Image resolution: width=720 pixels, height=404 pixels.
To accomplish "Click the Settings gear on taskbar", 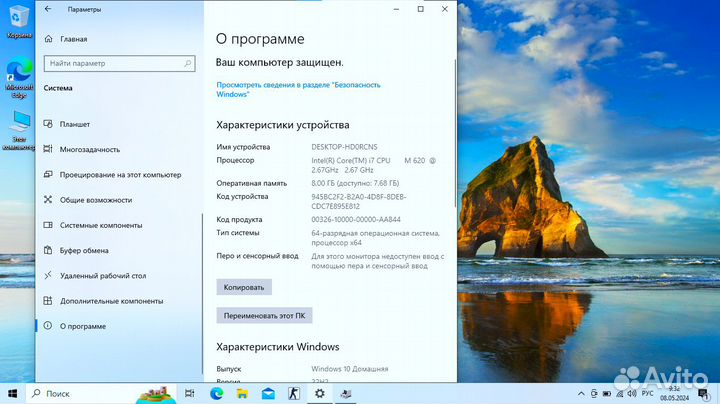I will [x=320, y=393].
